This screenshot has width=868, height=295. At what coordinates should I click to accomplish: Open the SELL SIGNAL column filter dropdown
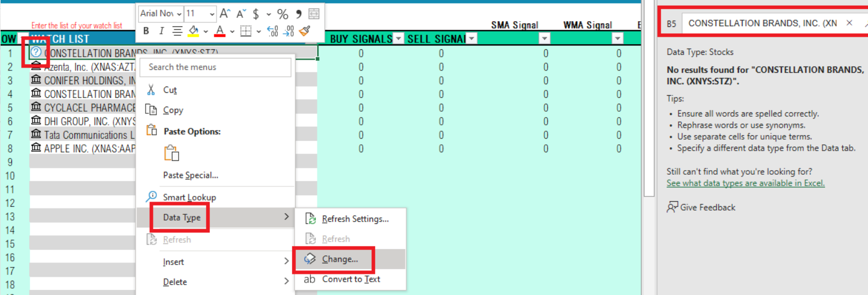472,39
